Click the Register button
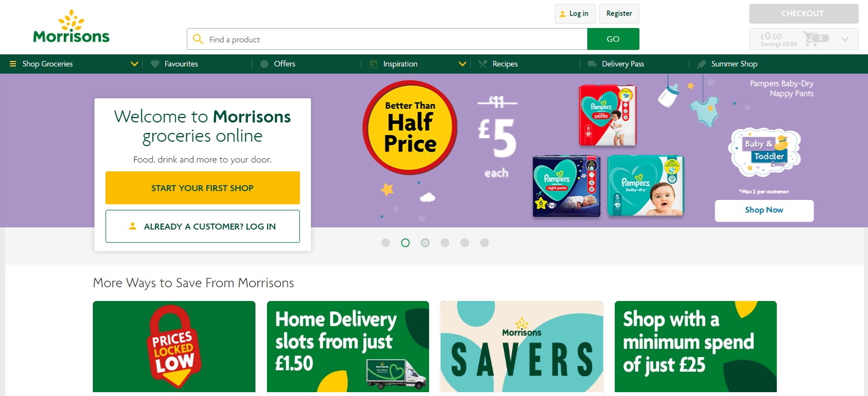868x396 pixels. click(x=619, y=14)
